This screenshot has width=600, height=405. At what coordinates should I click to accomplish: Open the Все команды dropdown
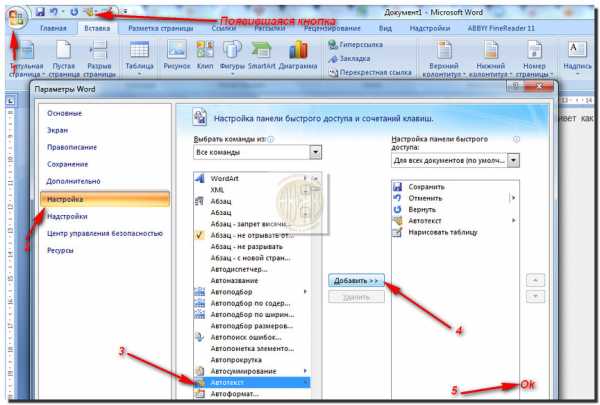point(315,152)
